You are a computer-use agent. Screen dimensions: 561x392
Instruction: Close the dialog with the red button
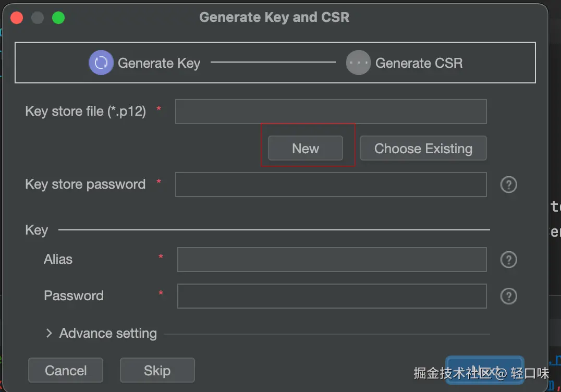(17, 18)
